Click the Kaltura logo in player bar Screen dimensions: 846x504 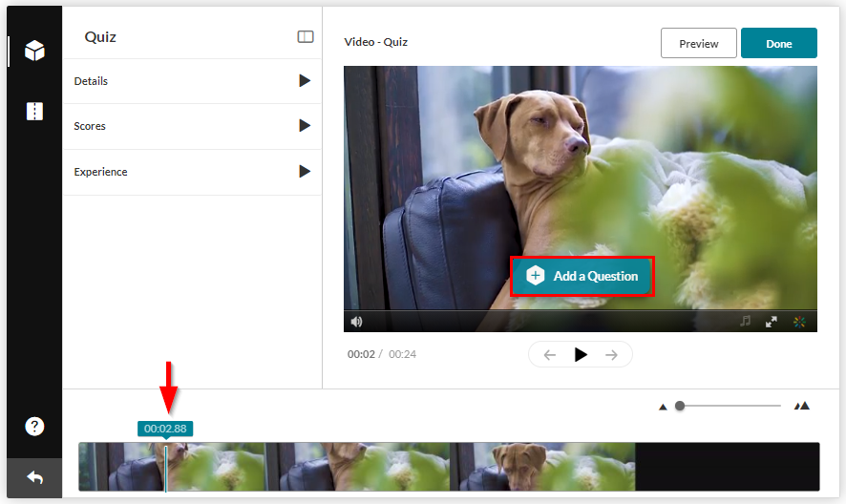point(799,322)
